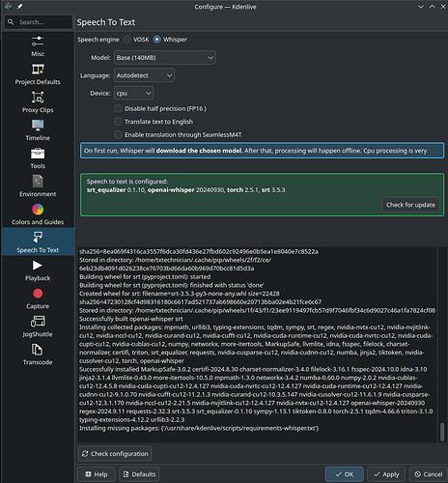This screenshot has height=483, width=448.
Task: Choose the Colors and Guides icon
Action: point(38,210)
